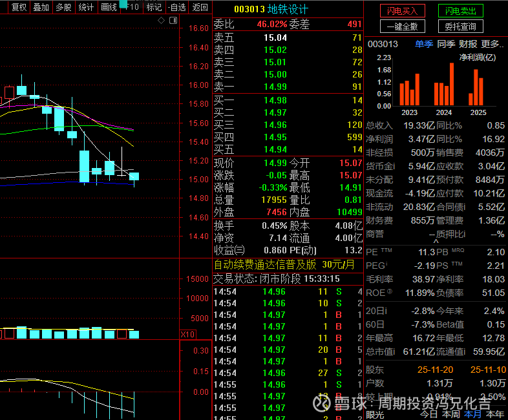Image resolution: width=508 pixels, height=420 pixels.
Task: Click the 16.60 price axis label
Action: (198, 28)
